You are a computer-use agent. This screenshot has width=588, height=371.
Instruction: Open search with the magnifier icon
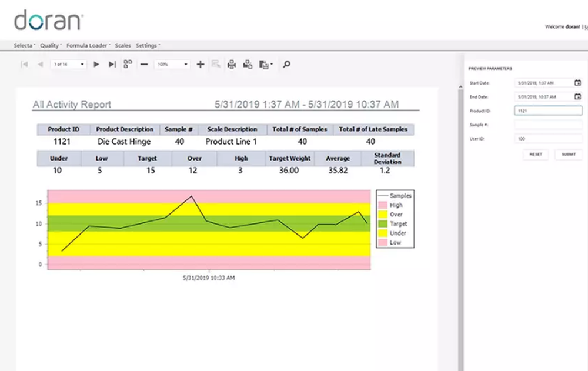286,65
